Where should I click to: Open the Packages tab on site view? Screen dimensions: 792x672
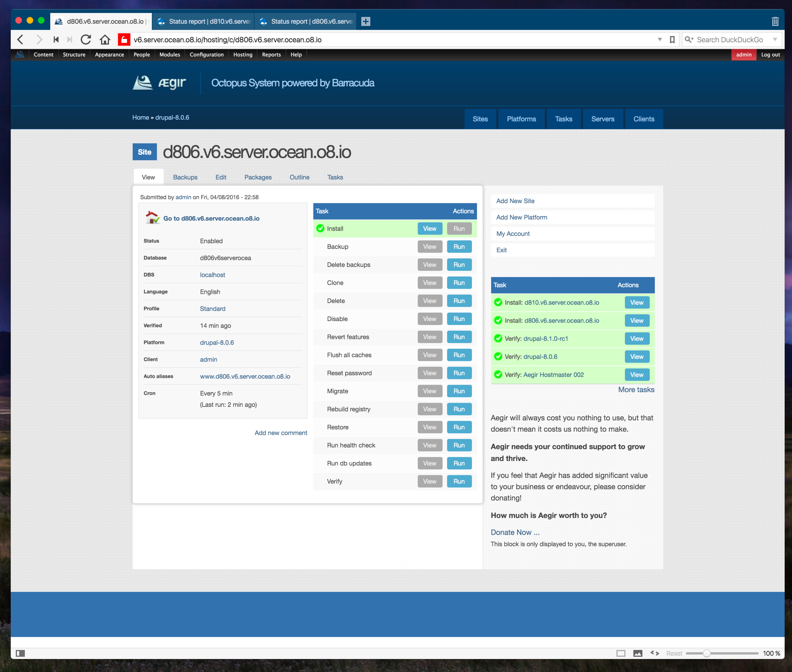pos(258,177)
